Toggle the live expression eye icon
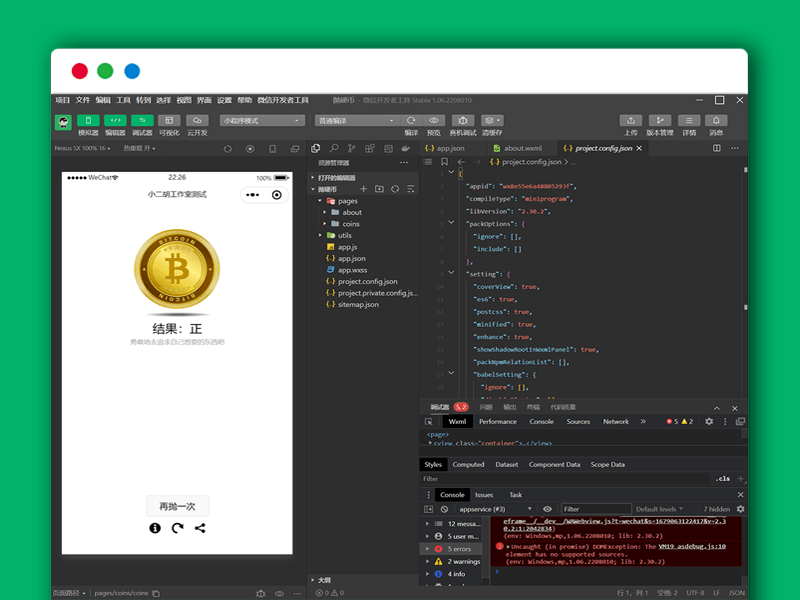800x600 pixels. pos(547,509)
